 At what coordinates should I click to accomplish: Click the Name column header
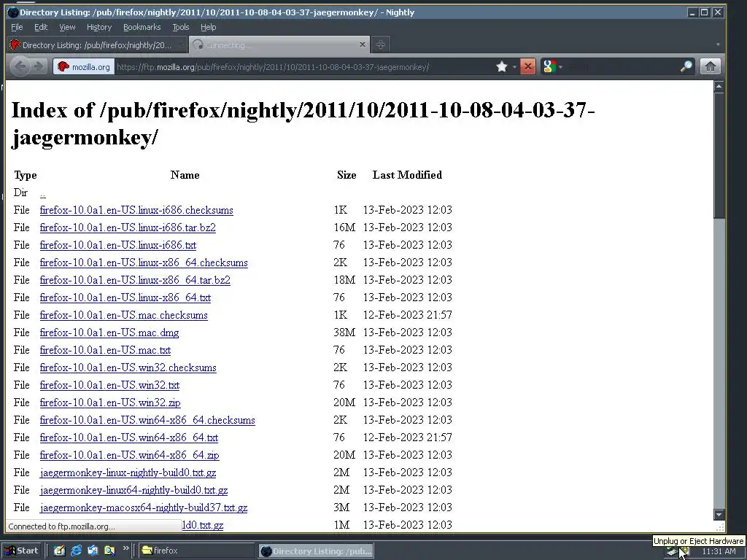coord(185,175)
